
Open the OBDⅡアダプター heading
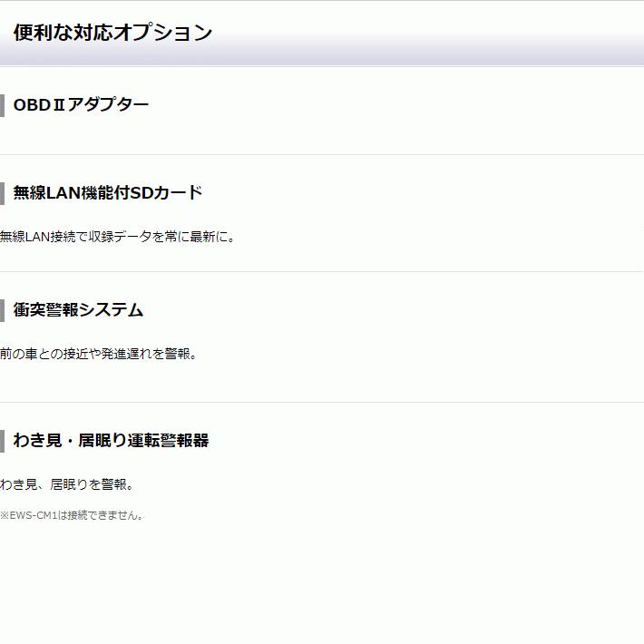pos(81,104)
